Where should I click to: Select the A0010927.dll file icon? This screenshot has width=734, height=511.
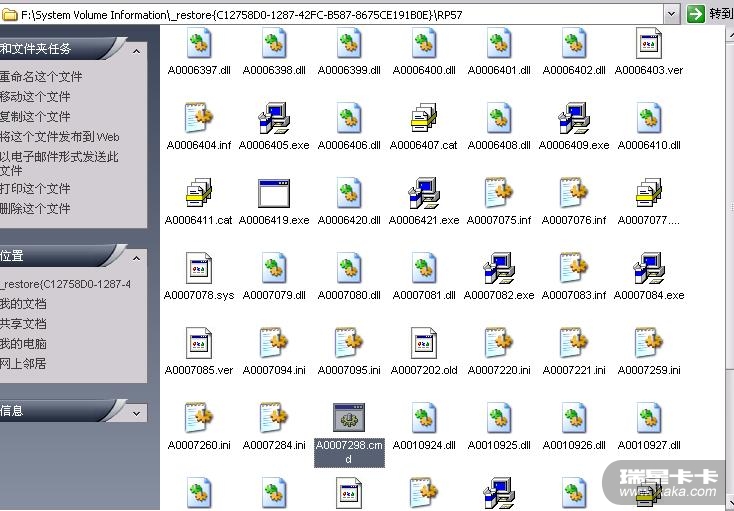[649, 417]
